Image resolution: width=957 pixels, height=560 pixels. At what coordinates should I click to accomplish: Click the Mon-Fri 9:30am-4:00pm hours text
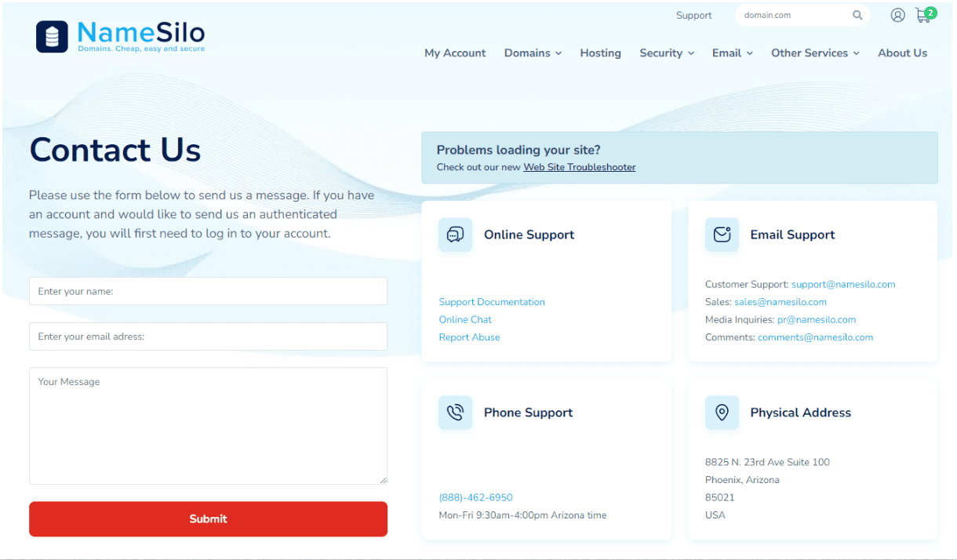[x=522, y=515]
